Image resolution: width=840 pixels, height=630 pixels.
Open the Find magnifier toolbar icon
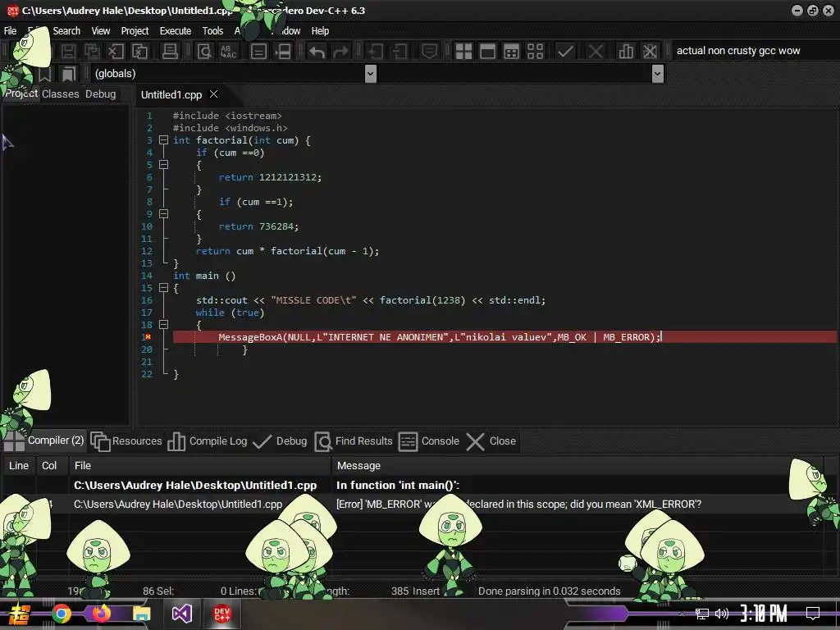coord(204,52)
